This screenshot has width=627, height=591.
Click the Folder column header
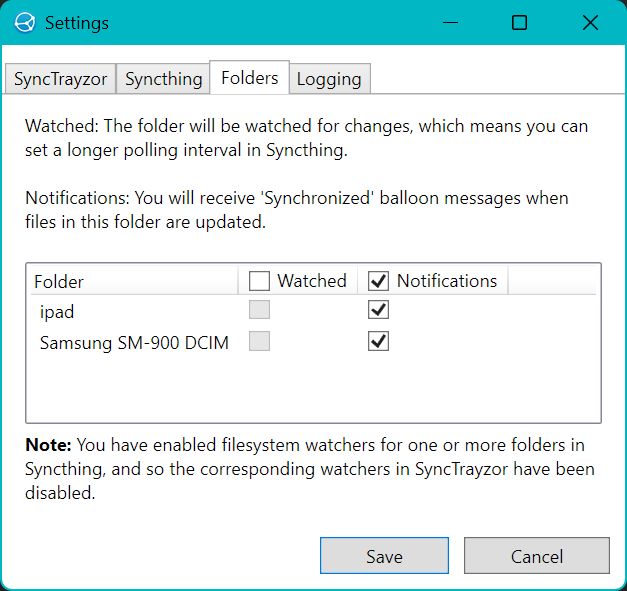134,281
